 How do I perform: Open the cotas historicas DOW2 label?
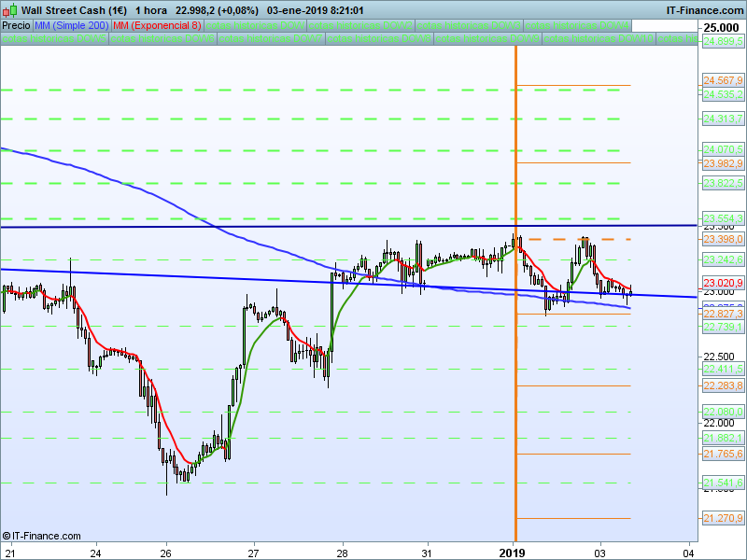point(360,26)
